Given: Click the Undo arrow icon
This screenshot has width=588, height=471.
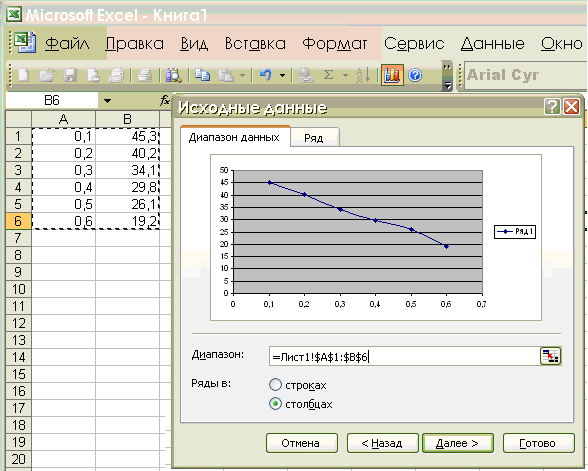Looking at the screenshot, I should (266, 75).
